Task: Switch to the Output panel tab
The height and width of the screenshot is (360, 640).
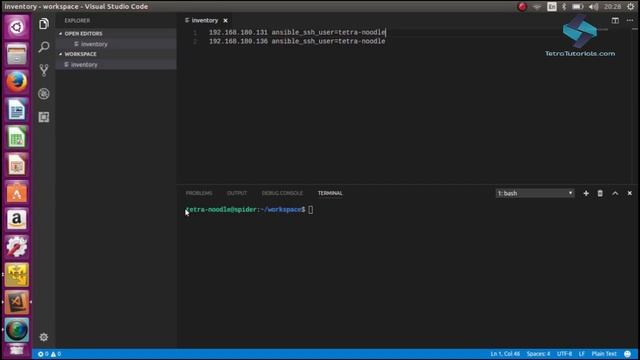Action: click(x=237, y=193)
